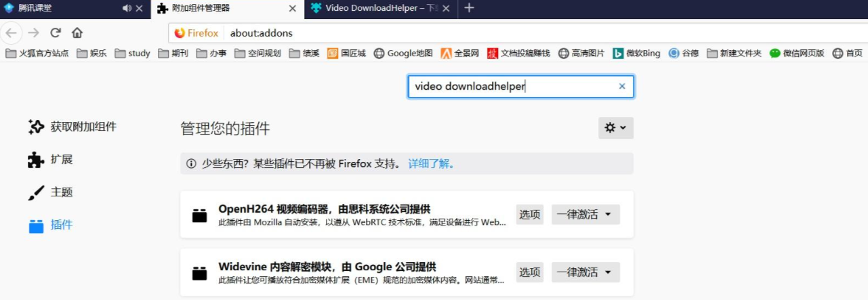868x300 pixels.
Task: Open the 谷德 bookmark
Action: point(684,53)
